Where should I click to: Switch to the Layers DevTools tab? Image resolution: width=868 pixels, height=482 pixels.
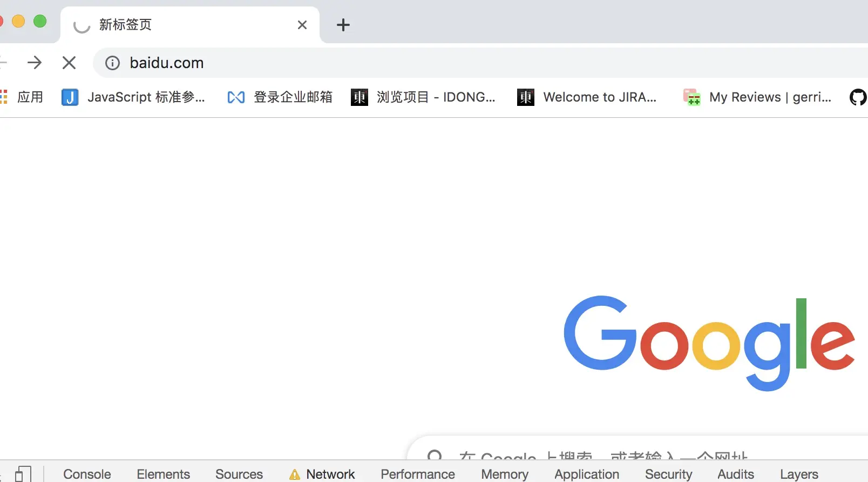[x=799, y=474]
